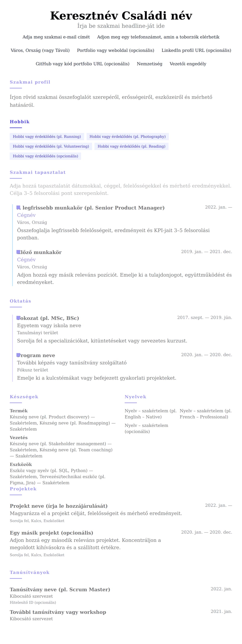Select the square marker beside the MSc, BSc degree entry
The image size is (242, 644).
click(18, 318)
